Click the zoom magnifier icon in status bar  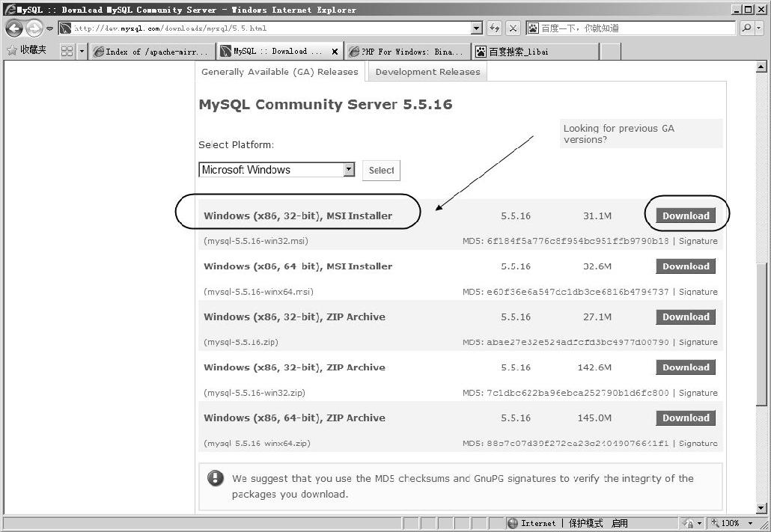[716, 523]
